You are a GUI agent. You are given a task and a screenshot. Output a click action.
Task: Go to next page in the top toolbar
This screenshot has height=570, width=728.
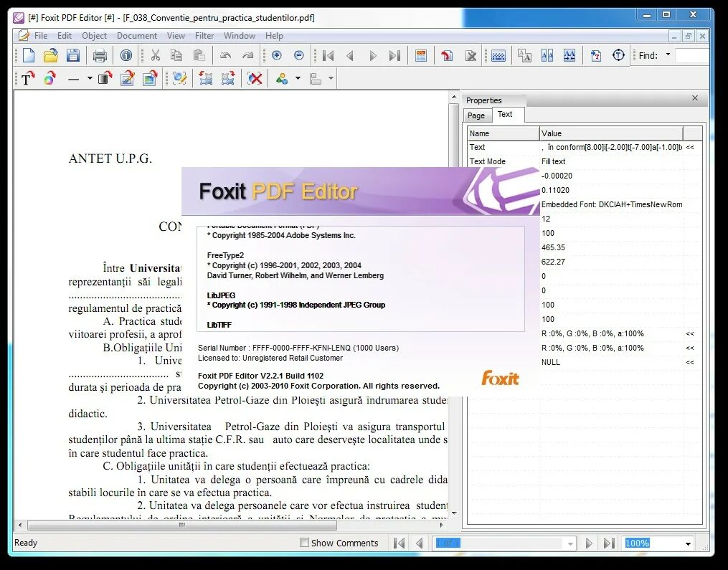[372, 56]
